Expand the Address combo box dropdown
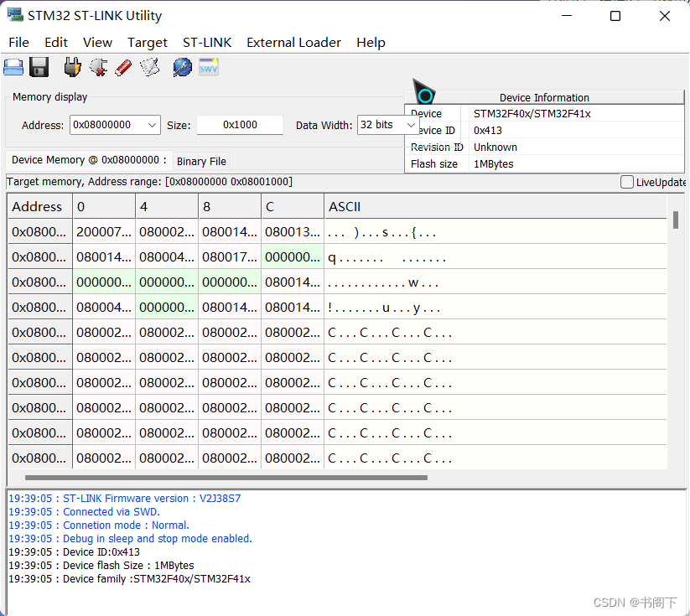The image size is (690, 616). click(152, 126)
